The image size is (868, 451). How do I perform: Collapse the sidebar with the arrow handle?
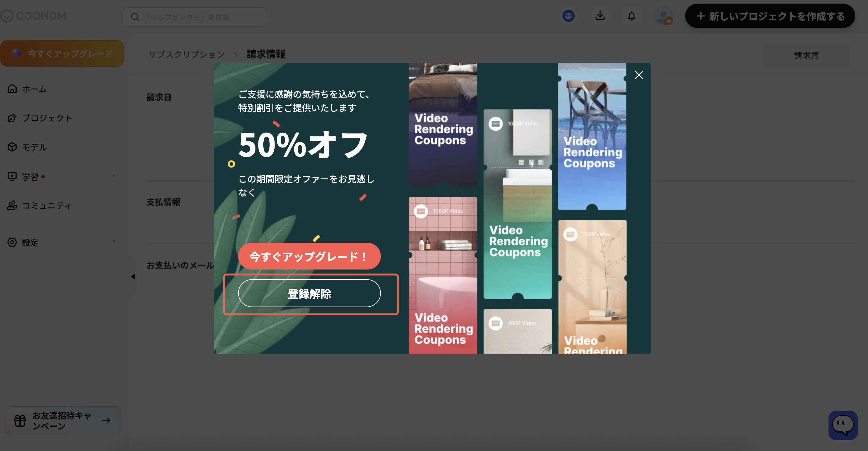click(133, 276)
